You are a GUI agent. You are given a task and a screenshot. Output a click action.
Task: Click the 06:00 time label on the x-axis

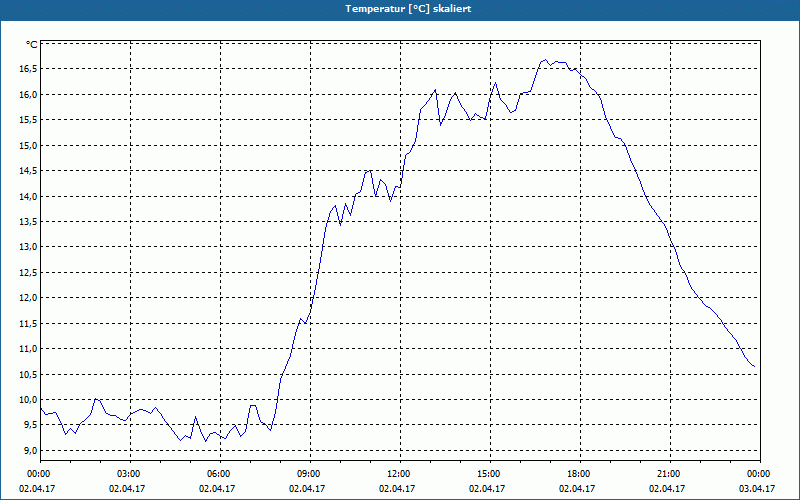[220, 474]
